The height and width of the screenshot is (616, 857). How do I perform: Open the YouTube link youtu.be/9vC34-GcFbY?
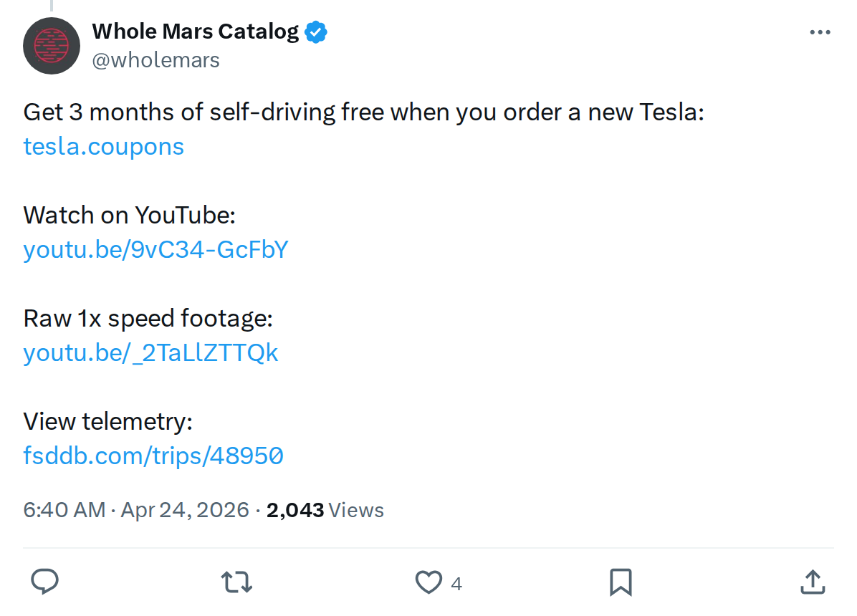155,249
